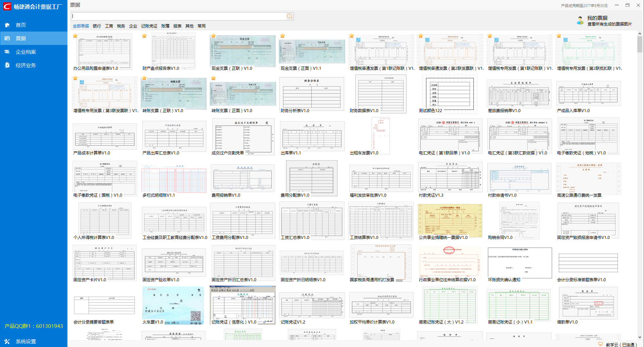Toggle favorite star on 办公用品购置申请表
This screenshot has width=644, height=347.
(75, 36)
